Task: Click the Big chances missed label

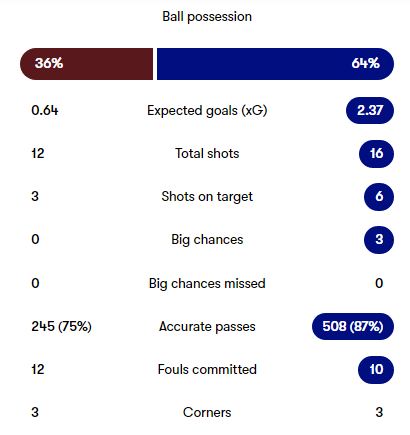Action: click(x=207, y=284)
